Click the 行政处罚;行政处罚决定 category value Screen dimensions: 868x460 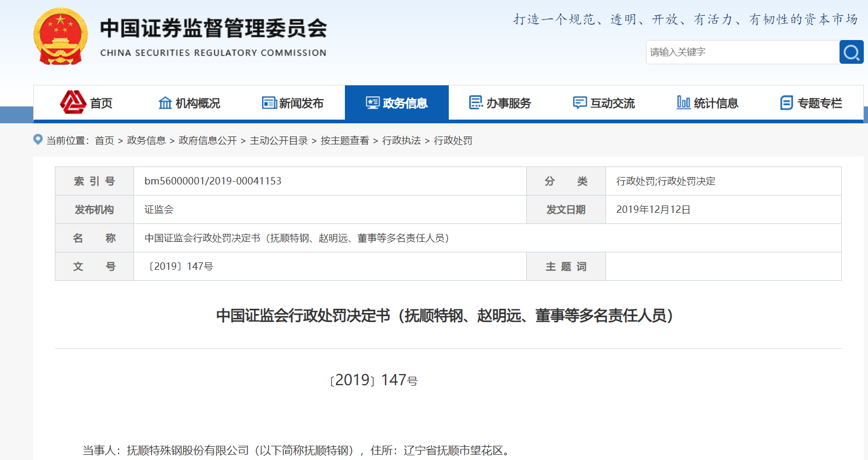[x=666, y=181]
